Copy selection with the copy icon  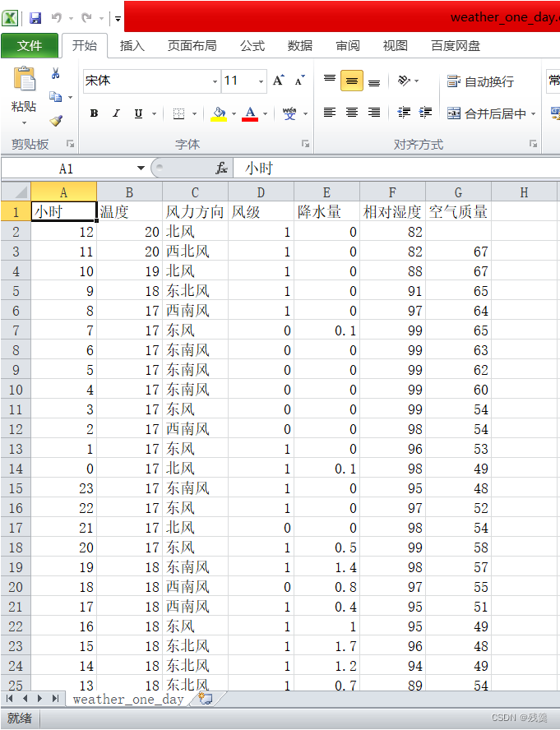tap(55, 97)
